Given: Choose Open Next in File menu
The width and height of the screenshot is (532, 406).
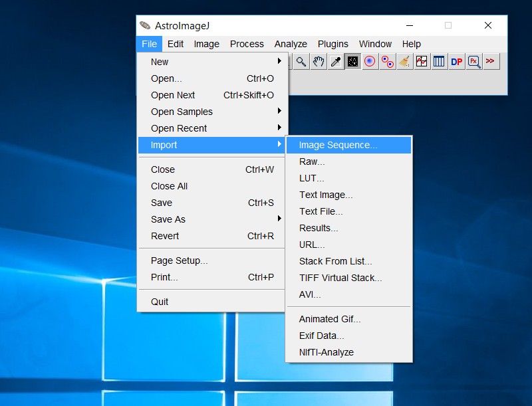Looking at the screenshot, I should 212,95.
